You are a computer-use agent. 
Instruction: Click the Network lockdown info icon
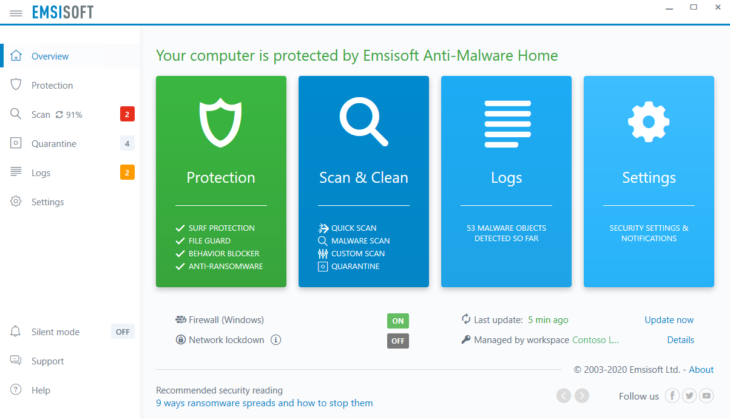[x=276, y=340]
